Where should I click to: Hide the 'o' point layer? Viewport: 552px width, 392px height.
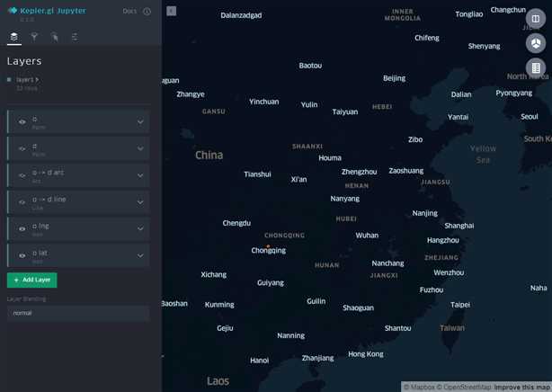click(x=22, y=122)
